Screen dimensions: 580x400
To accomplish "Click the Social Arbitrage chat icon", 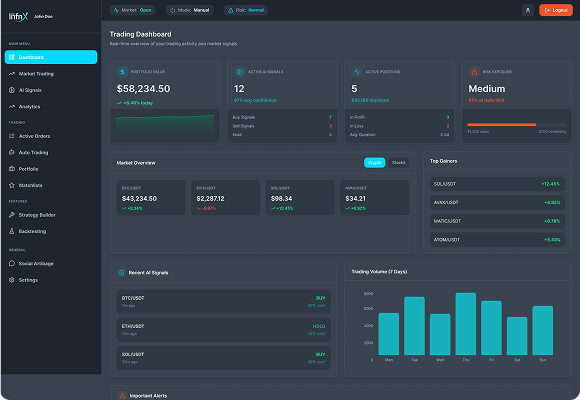I will coord(11,263).
